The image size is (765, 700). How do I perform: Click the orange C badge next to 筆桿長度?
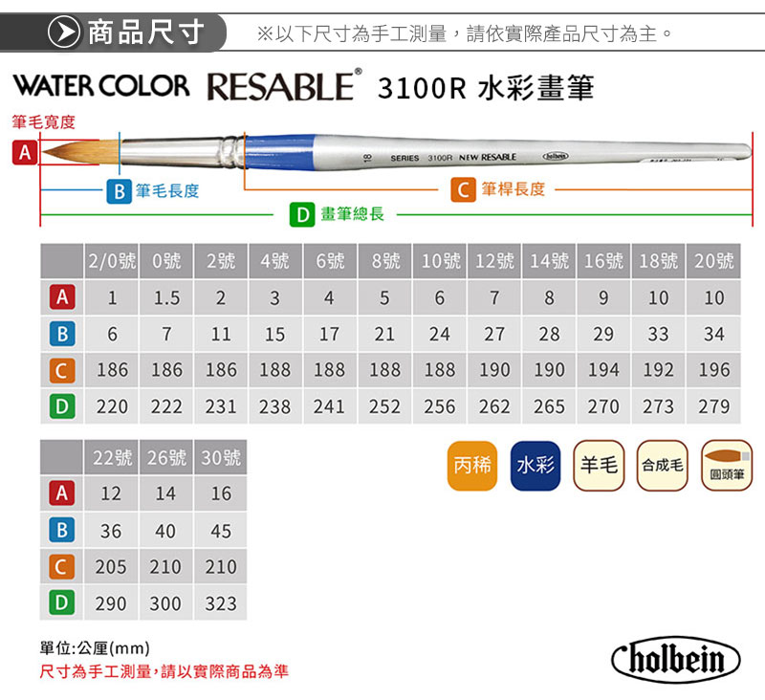click(x=463, y=189)
